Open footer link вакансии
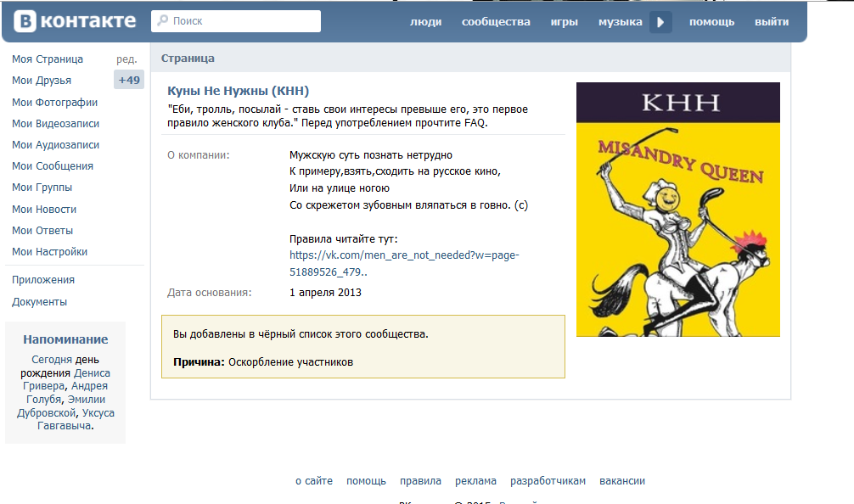 tap(622, 481)
